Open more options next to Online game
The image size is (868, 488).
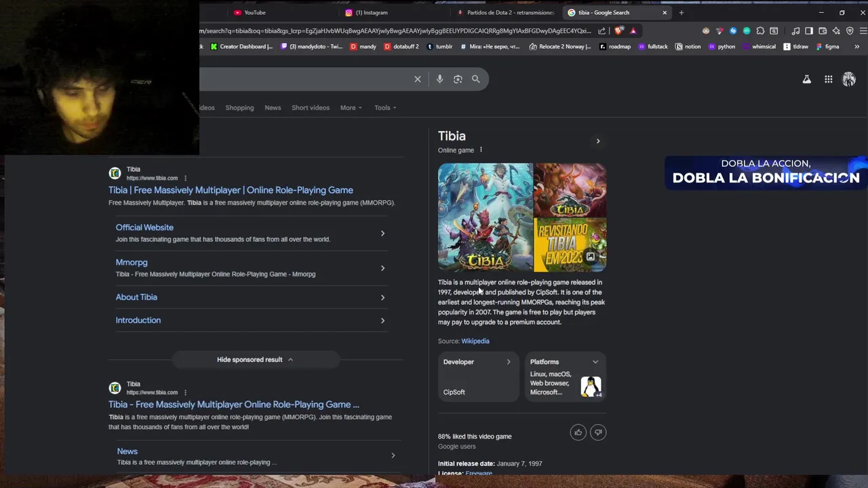click(x=481, y=150)
